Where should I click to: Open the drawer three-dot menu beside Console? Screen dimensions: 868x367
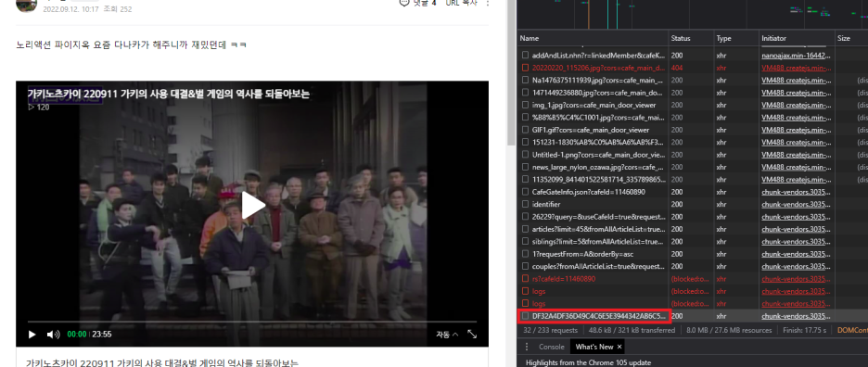click(526, 347)
